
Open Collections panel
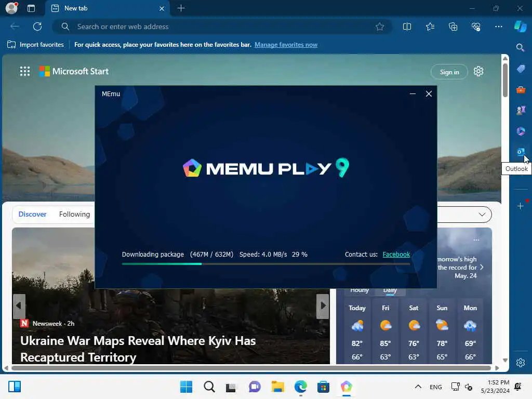pos(453,26)
